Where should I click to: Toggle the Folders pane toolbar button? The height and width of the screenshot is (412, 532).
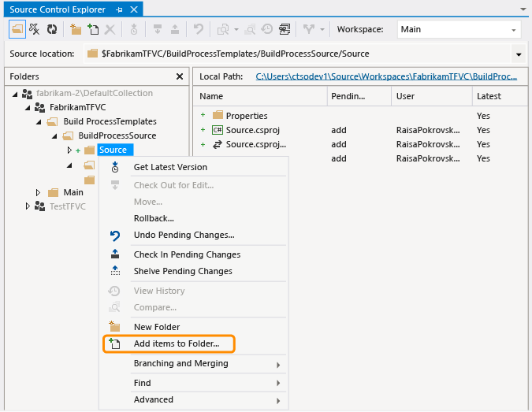point(17,29)
